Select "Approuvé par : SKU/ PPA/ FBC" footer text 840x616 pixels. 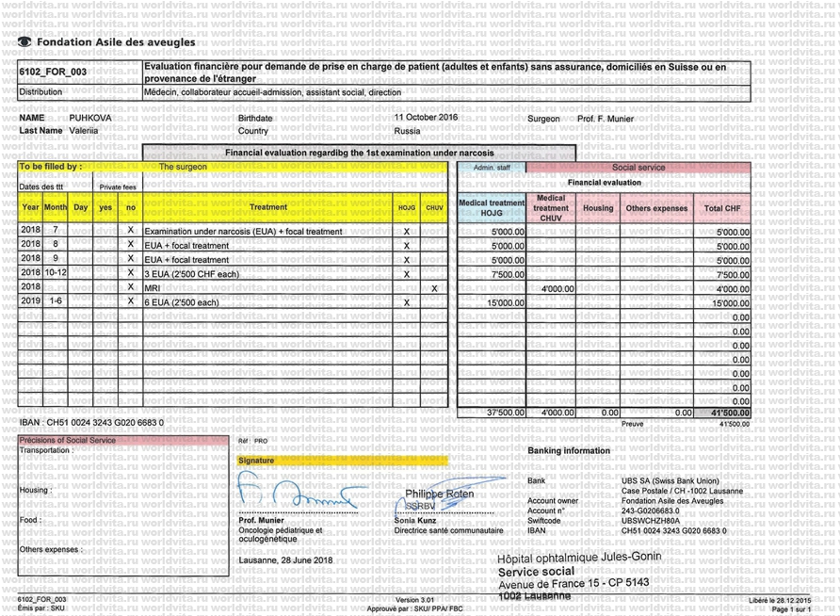click(x=414, y=608)
